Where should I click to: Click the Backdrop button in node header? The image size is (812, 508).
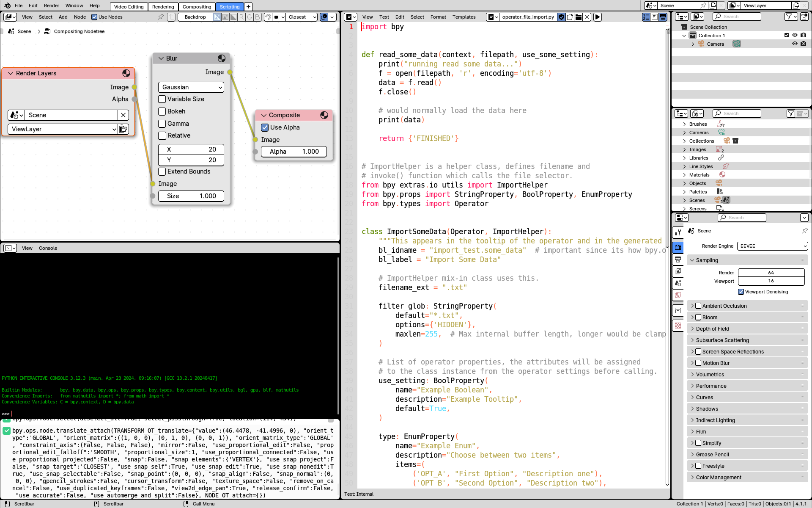195,17
